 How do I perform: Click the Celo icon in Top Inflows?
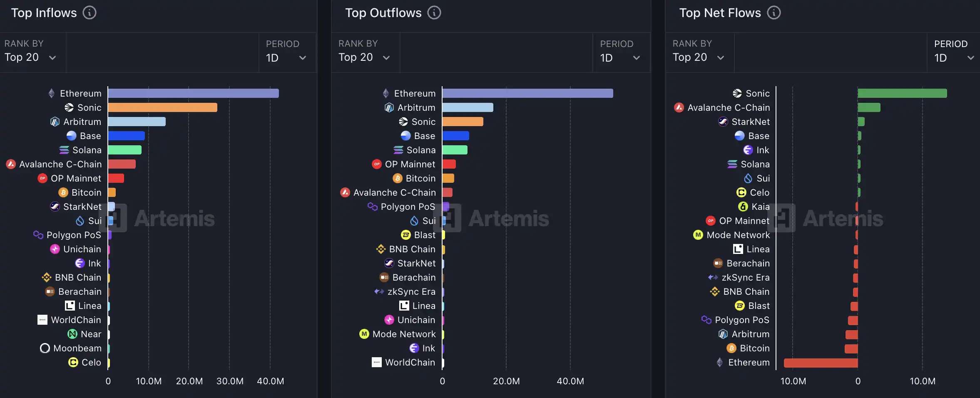(73, 362)
